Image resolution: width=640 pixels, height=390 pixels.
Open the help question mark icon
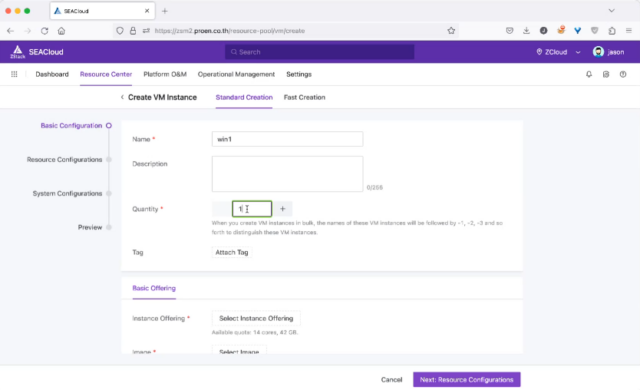click(x=623, y=74)
